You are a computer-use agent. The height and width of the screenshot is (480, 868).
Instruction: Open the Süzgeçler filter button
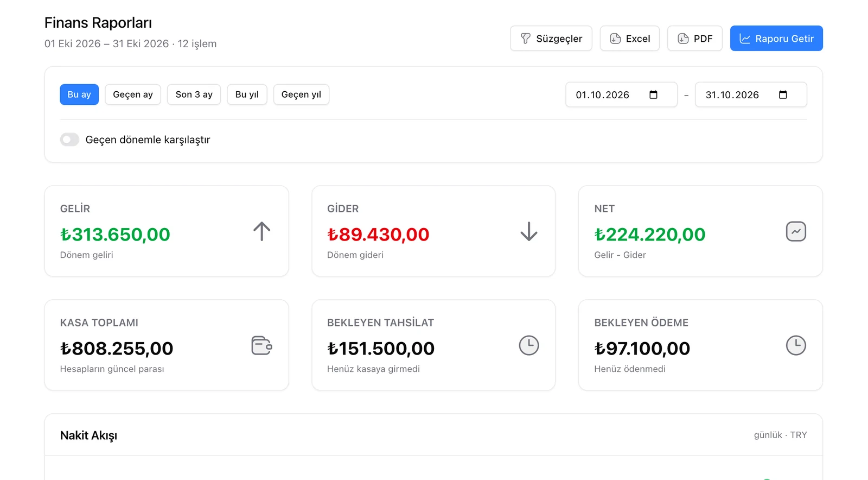[551, 39]
